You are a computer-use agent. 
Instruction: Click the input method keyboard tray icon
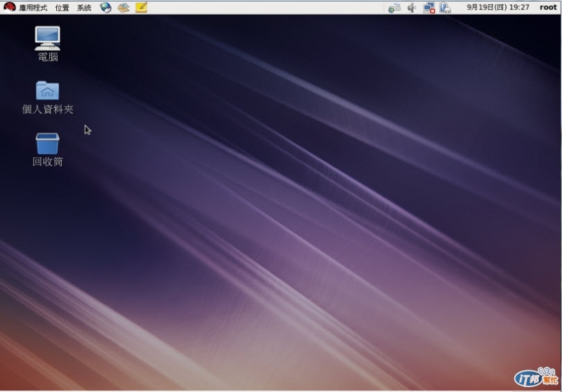coord(394,8)
